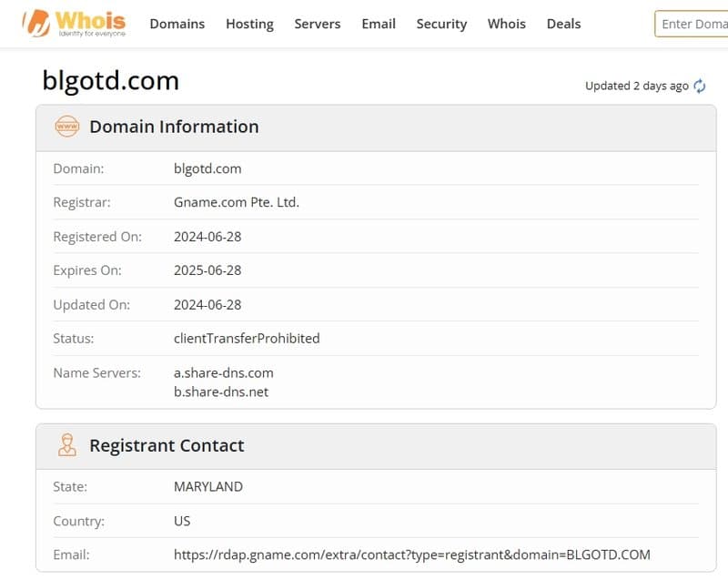Click the b.share-dns.net name server

[x=221, y=392]
